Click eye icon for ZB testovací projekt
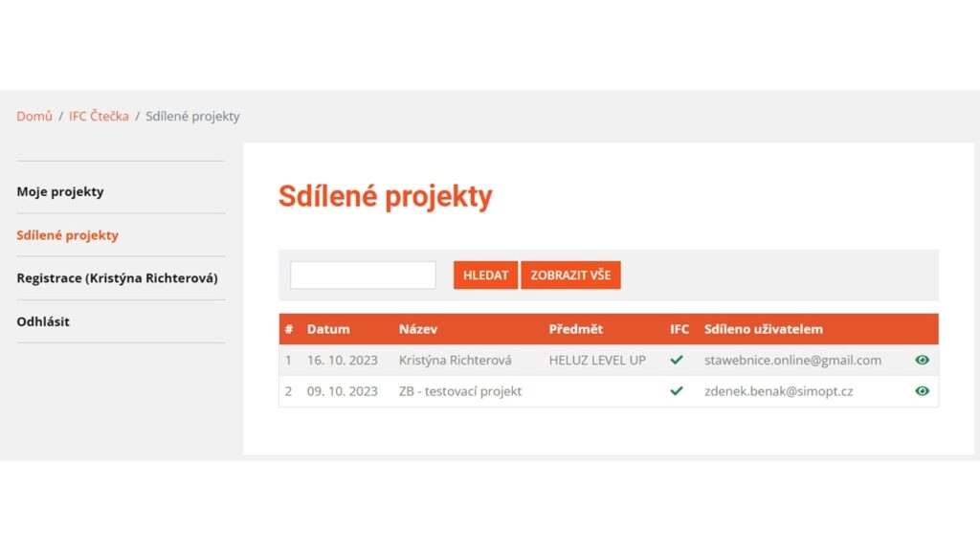The height and width of the screenshot is (551, 980). pos(922,391)
